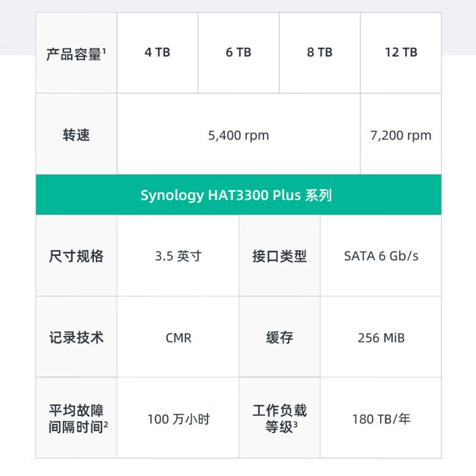476x476 pixels.
Task: Click the 缓存 label
Action: [x=280, y=337]
